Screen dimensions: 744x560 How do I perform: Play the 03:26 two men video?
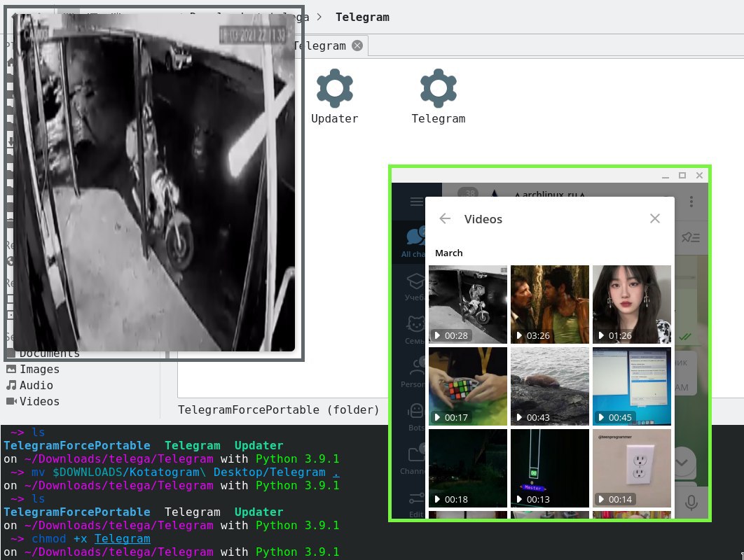point(550,304)
